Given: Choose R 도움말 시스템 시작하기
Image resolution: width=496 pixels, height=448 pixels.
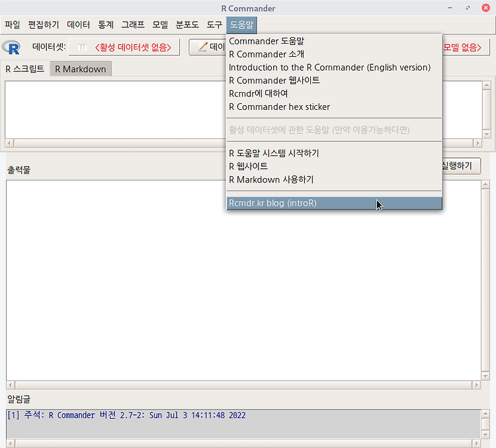Looking at the screenshot, I should pyautogui.click(x=334, y=154).
